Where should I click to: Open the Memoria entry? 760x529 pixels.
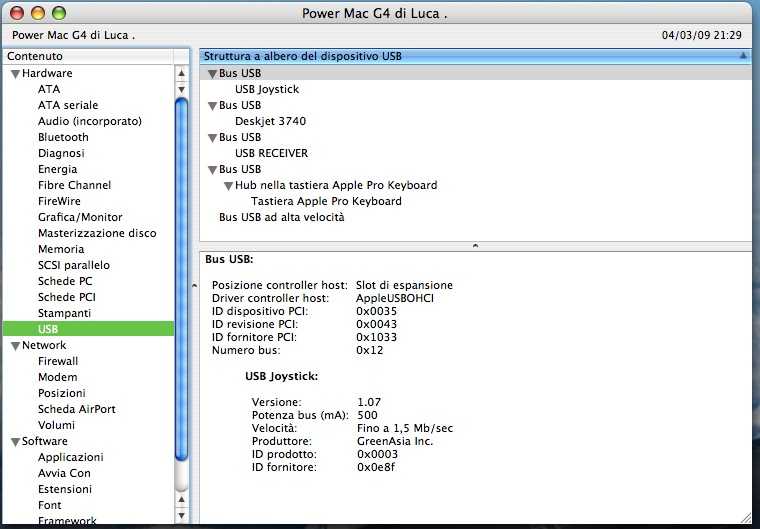pyautogui.click(x=61, y=249)
